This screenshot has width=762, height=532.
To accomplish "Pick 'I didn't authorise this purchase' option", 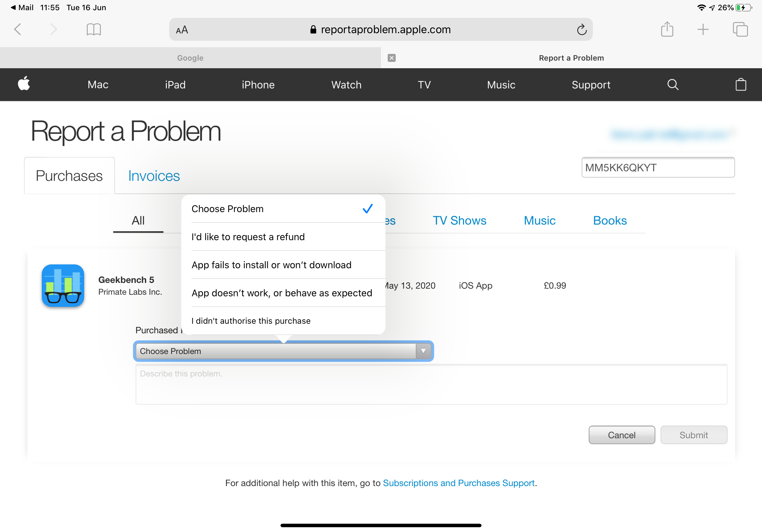I will (251, 321).
